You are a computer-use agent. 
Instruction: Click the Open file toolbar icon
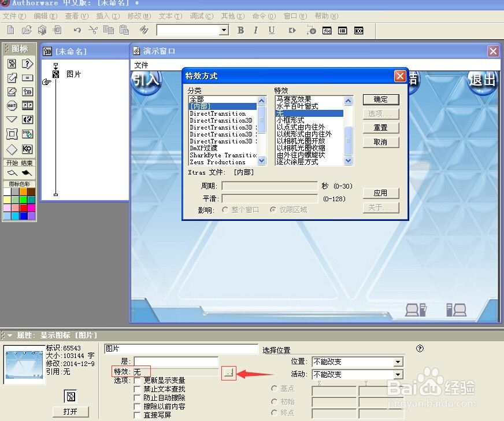click(x=27, y=30)
